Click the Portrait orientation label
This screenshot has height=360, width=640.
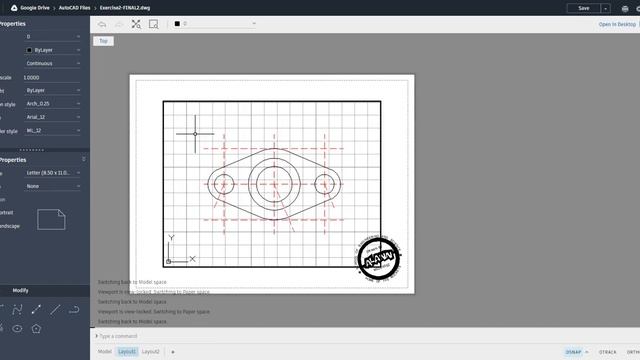[x=7, y=213]
